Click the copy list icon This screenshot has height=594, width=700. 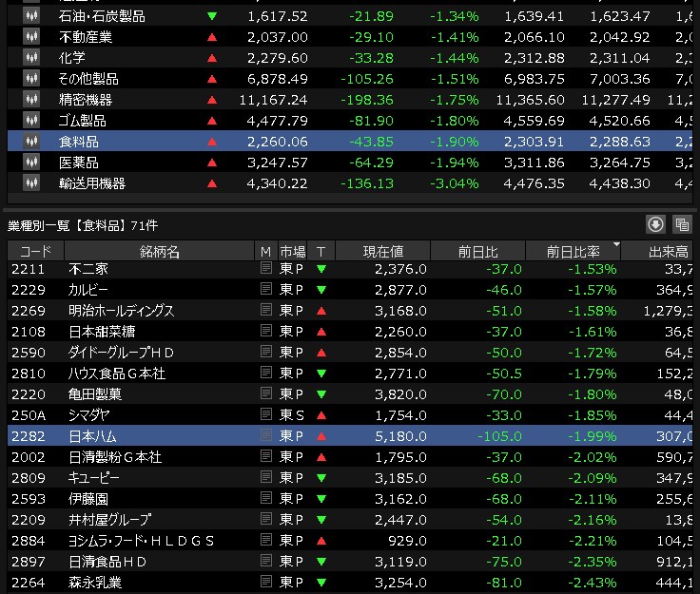pos(682,224)
